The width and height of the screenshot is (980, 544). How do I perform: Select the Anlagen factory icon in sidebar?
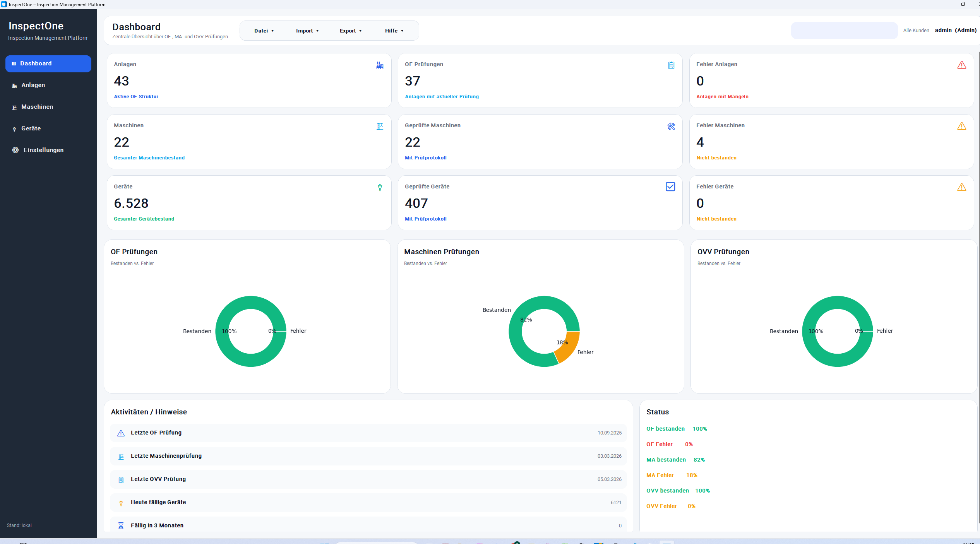(14, 85)
